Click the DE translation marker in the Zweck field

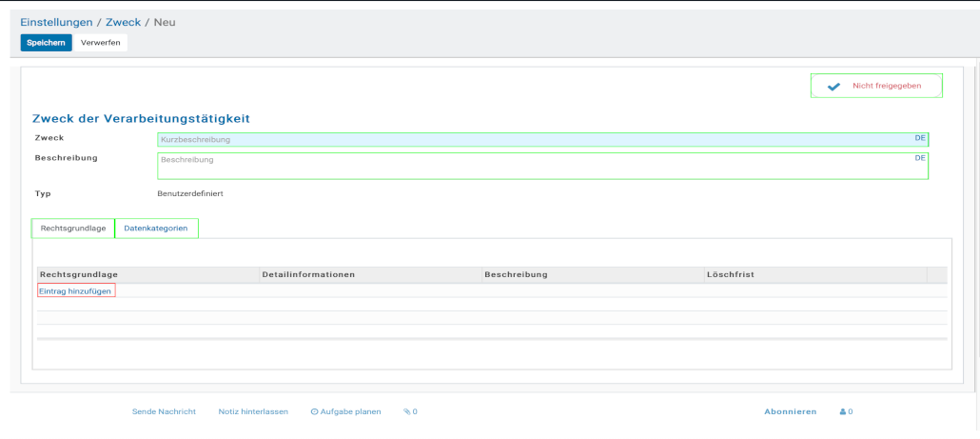[920, 138]
